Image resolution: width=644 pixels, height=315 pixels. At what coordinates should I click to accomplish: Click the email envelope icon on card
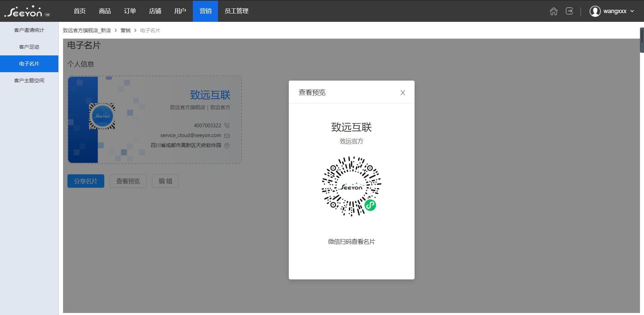(x=227, y=136)
